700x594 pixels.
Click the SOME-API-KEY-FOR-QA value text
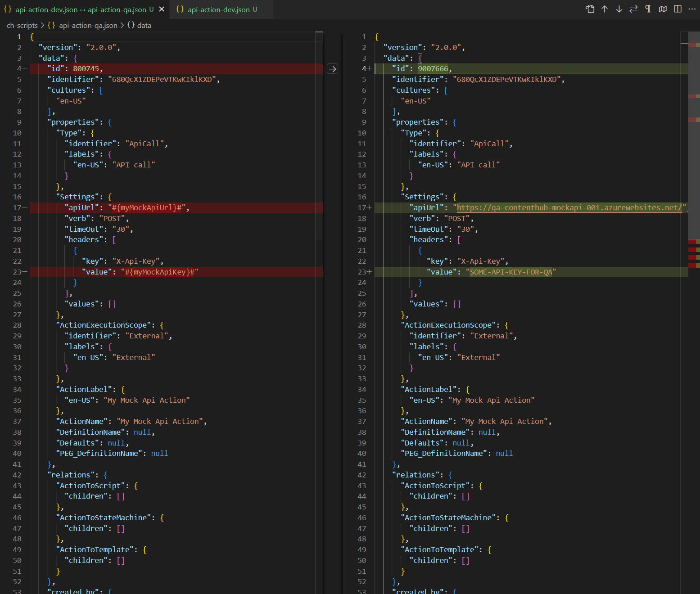pos(510,272)
